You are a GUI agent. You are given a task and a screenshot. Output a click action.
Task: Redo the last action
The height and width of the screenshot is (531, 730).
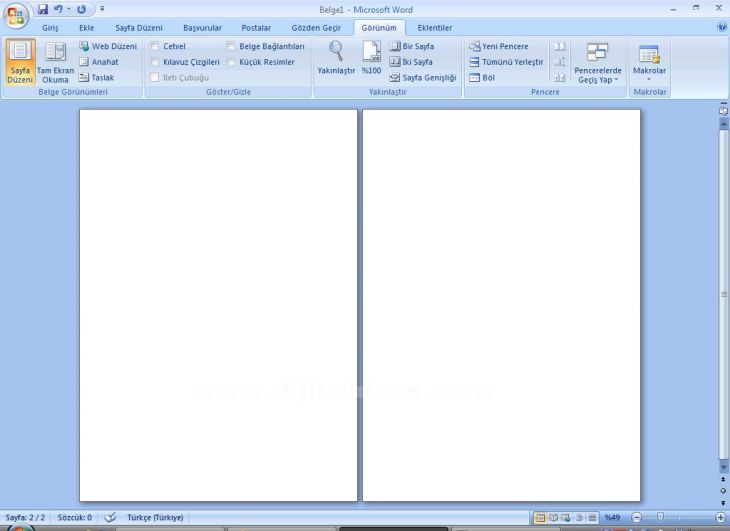tap(81, 9)
